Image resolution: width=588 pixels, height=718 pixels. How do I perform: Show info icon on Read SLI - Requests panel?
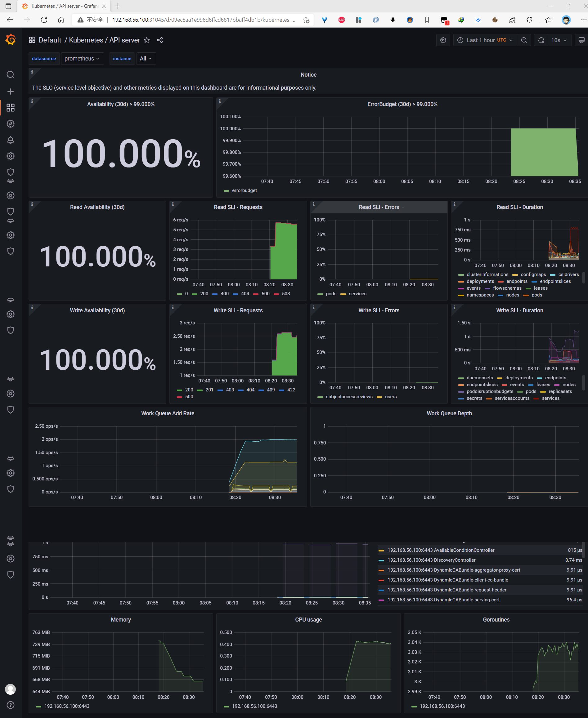(x=173, y=204)
